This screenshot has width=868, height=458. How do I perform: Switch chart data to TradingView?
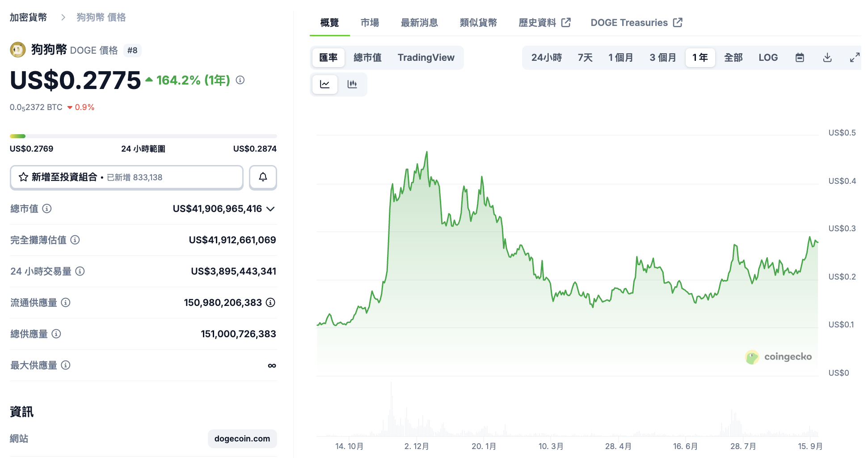coord(426,57)
